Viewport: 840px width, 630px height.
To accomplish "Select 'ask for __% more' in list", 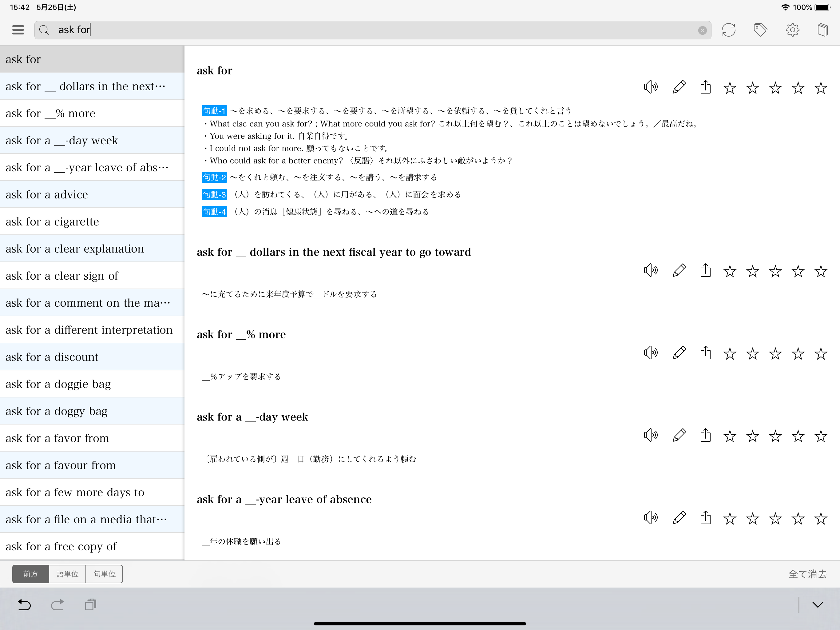I will point(92,113).
